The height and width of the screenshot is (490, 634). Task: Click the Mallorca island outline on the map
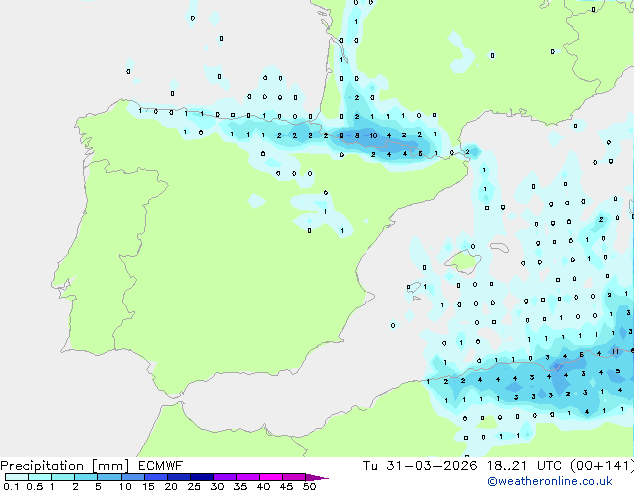point(463,261)
